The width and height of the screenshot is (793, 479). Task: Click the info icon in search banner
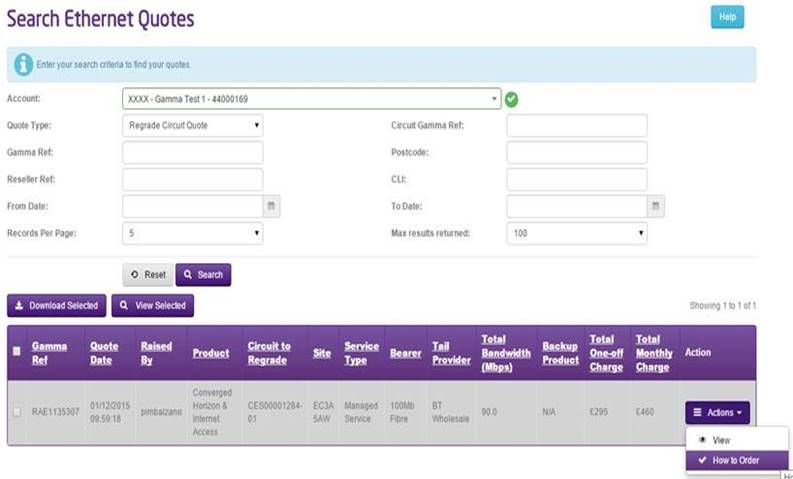pyautogui.click(x=23, y=65)
